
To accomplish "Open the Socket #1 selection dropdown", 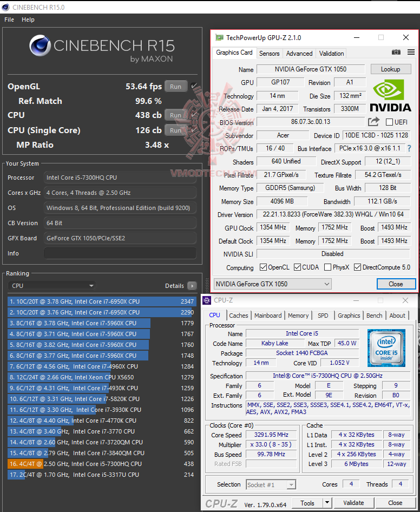I will click(271, 484).
